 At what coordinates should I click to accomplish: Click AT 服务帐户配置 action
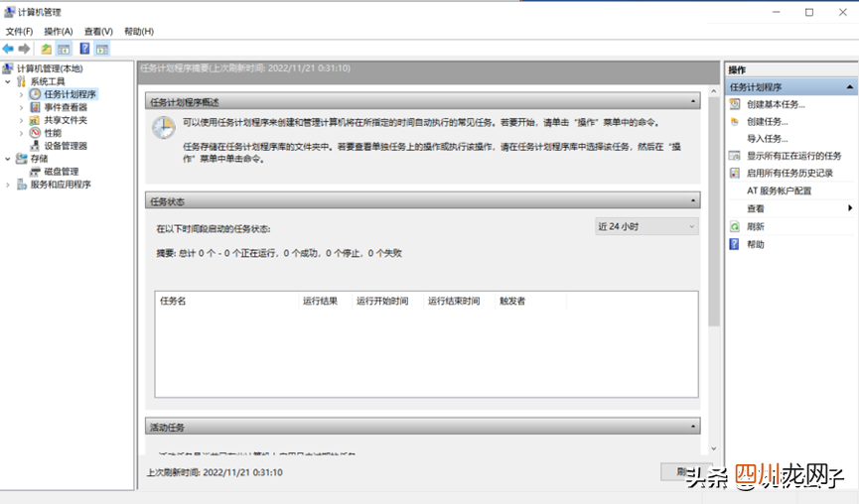[x=779, y=190]
